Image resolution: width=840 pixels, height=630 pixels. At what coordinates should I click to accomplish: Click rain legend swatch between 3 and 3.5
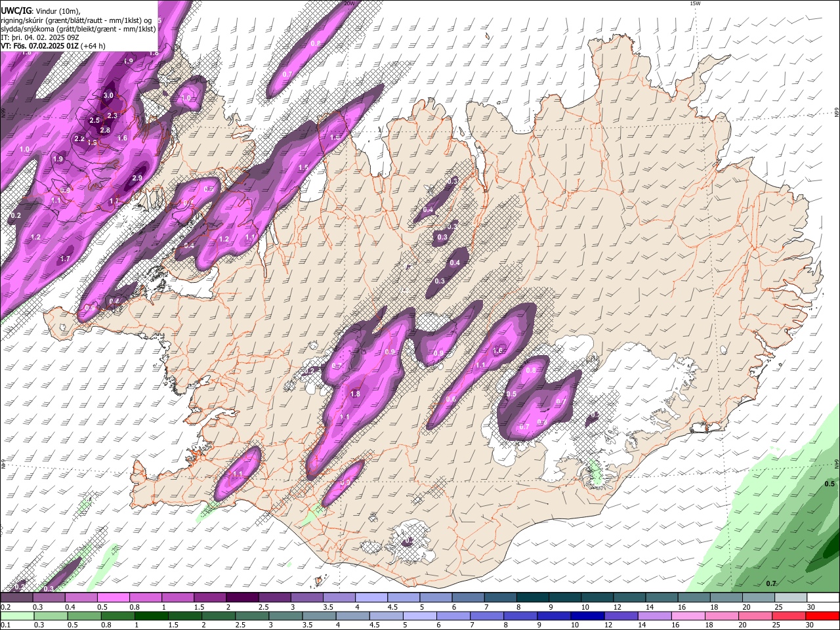(x=285, y=616)
